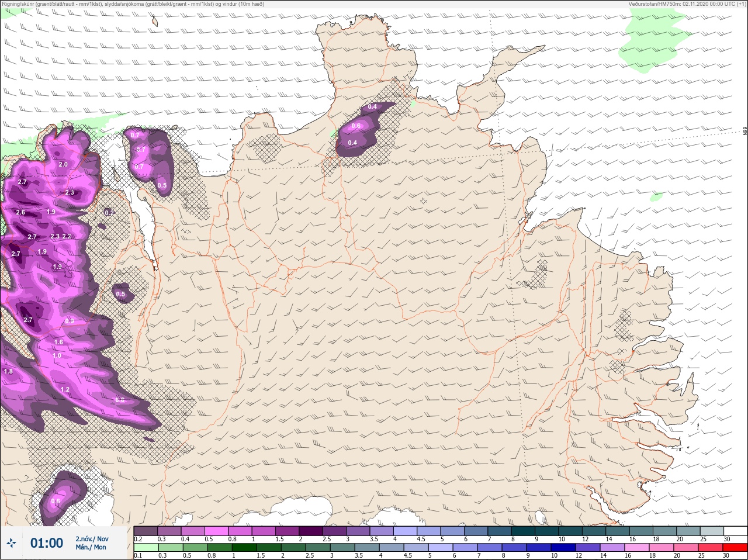Viewport: 748px width, 560px height.
Task: Pick the top-row legend swatch above the 0.2 label
Action: click(x=146, y=531)
